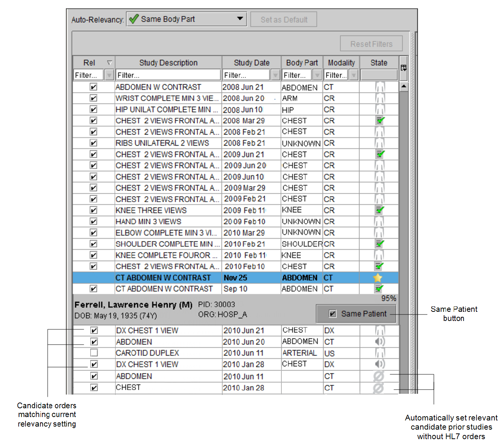Screen dimensions: 504x446
Task: Click the column chooser icon beside State header
Action: click(x=403, y=68)
